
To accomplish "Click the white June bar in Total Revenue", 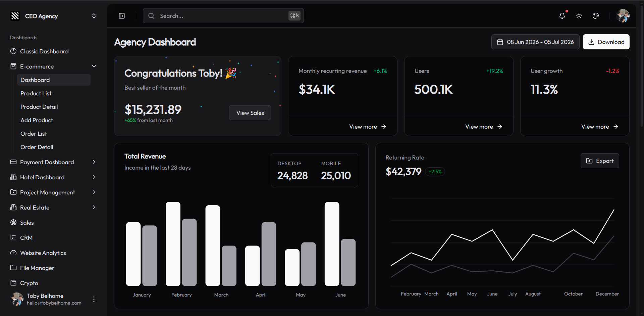I will tap(332, 244).
